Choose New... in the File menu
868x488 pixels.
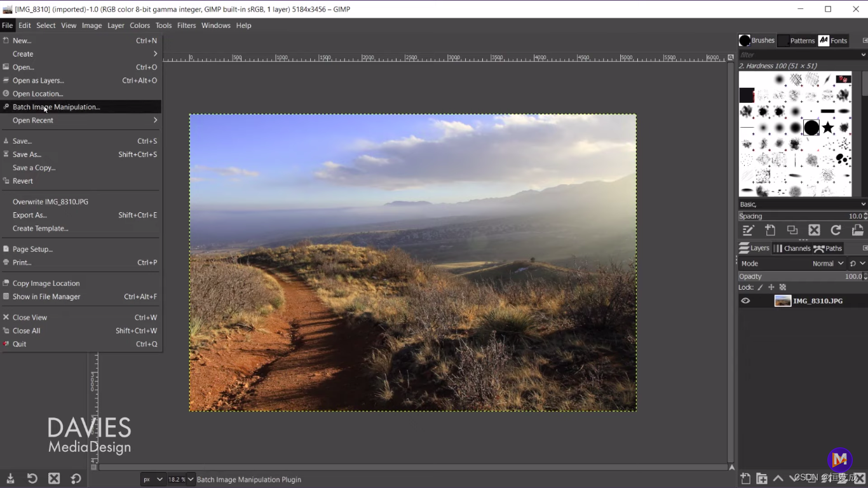tap(81, 41)
